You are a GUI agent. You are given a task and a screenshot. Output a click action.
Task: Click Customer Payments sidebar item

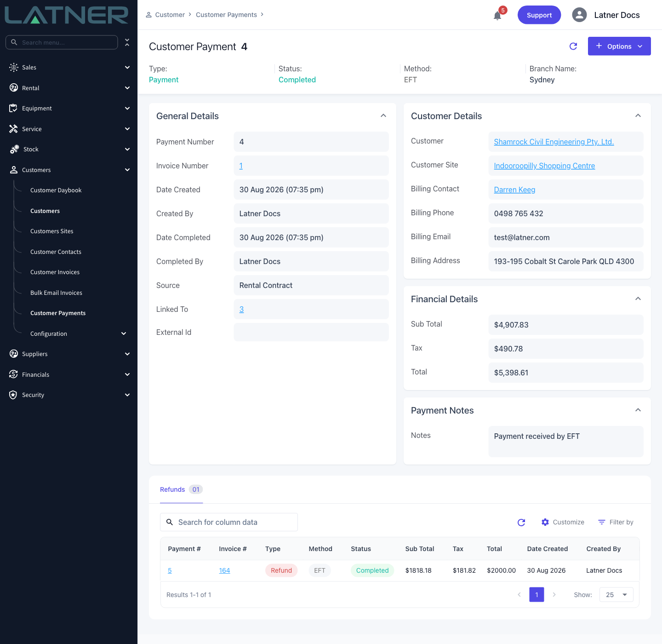(x=58, y=313)
